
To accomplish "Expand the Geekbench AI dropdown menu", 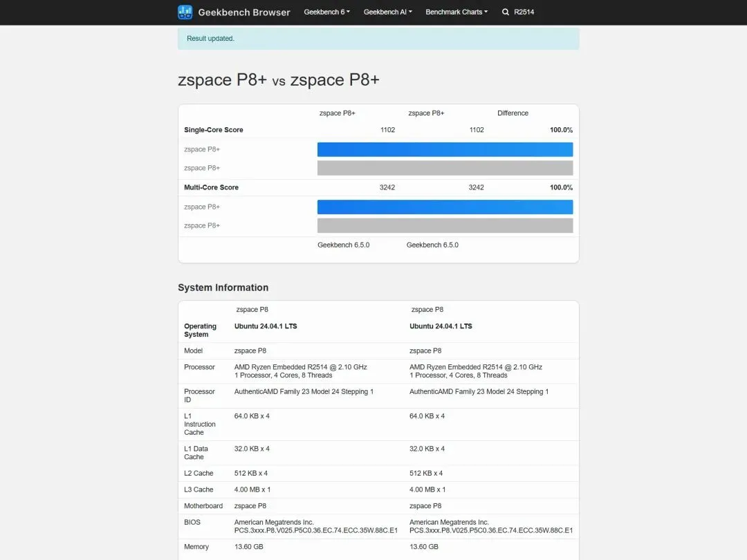I will pos(388,12).
